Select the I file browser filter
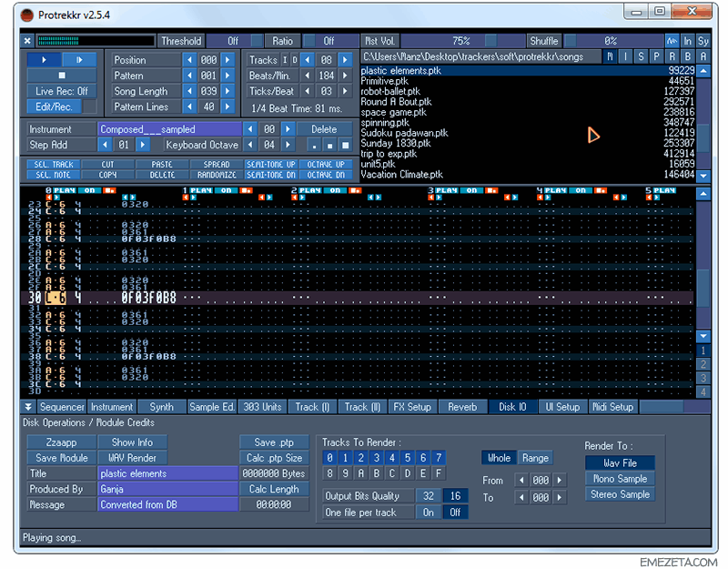 pos(625,56)
